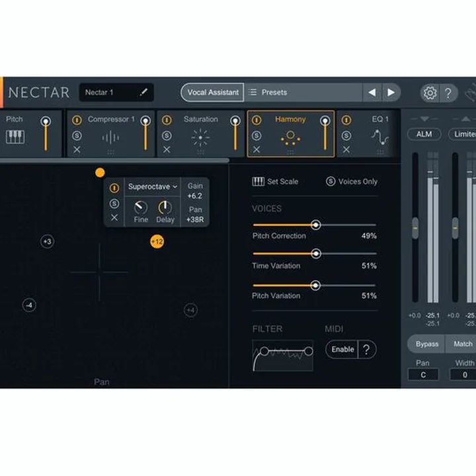Solo the EQ 1 module
Viewport: 476px width, 476px height.
click(346, 136)
